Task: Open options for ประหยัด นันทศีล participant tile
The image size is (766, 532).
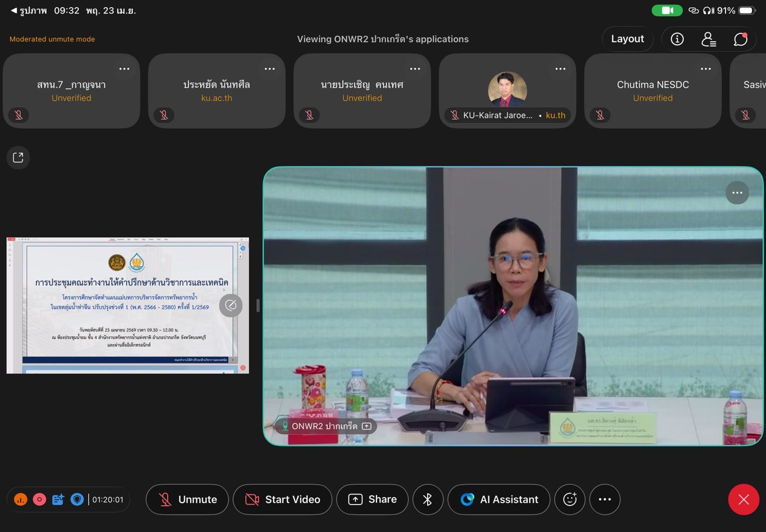Action: tap(269, 69)
